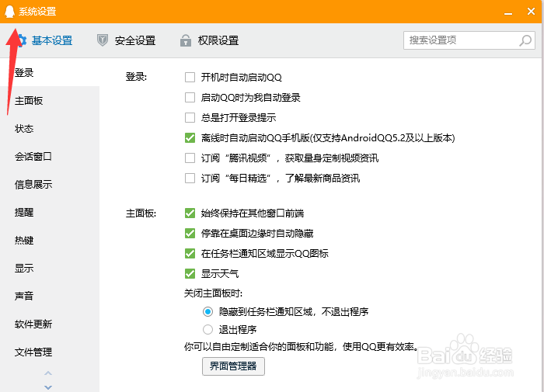Click the magnifier search icon
The width and height of the screenshot is (544, 392).
pyautogui.click(x=525, y=40)
